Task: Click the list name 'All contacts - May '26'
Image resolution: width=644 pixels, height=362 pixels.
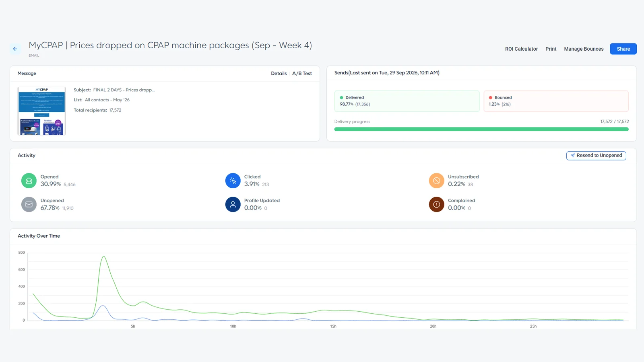Action: [107, 100]
